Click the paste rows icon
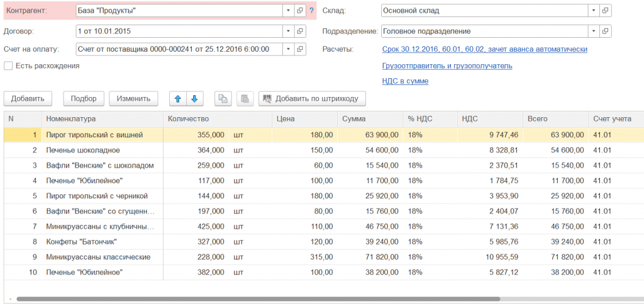The image size is (644, 308). click(246, 99)
